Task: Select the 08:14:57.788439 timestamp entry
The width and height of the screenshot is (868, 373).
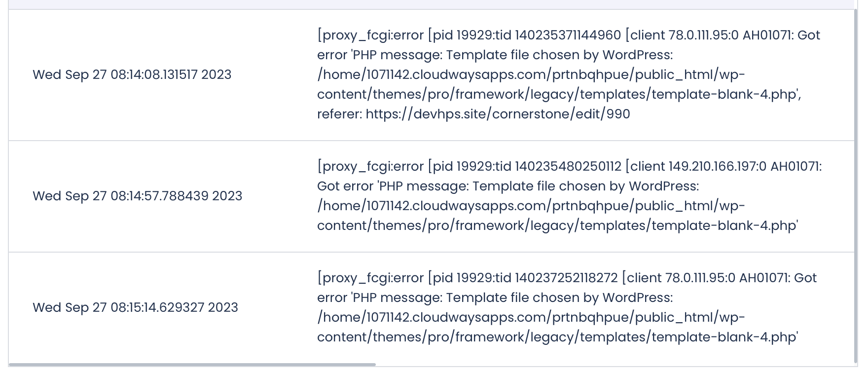Action: pyautogui.click(x=137, y=196)
